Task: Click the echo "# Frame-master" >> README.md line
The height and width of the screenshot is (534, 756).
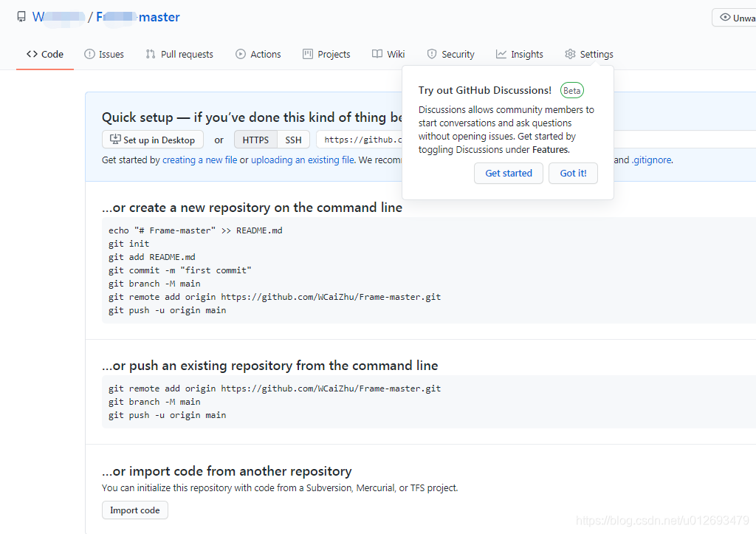Action: coord(195,230)
